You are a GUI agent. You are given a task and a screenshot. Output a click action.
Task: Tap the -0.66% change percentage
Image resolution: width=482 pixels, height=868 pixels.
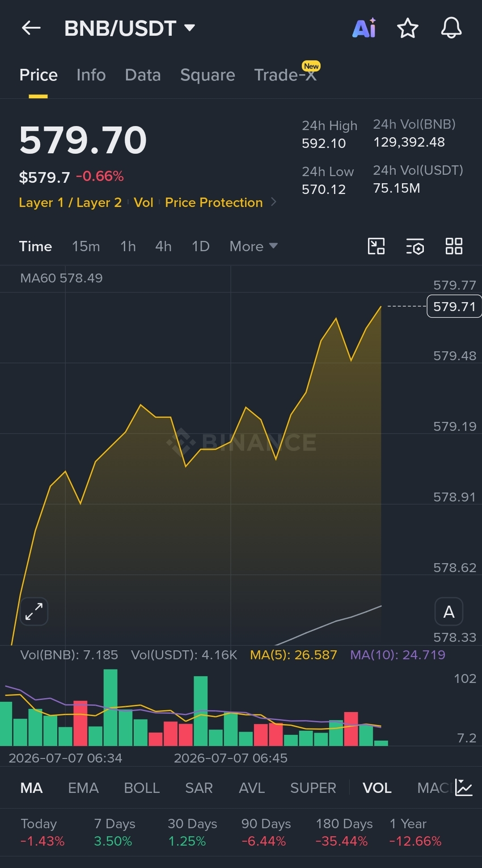click(x=100, y=176)
